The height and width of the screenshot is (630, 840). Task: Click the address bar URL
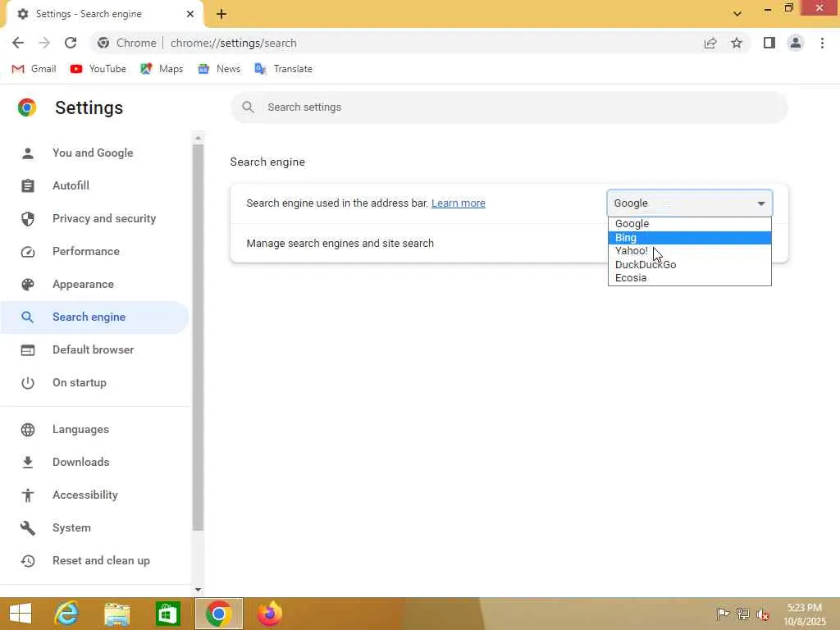[234, 43]
